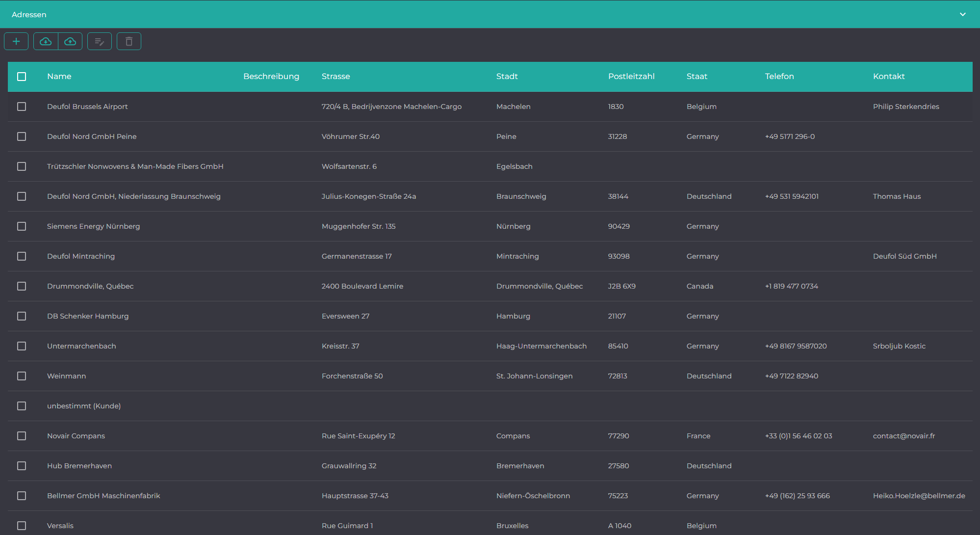Toggle the select-all checkbox in header
The image size is (980, 535).
point(22,77)
